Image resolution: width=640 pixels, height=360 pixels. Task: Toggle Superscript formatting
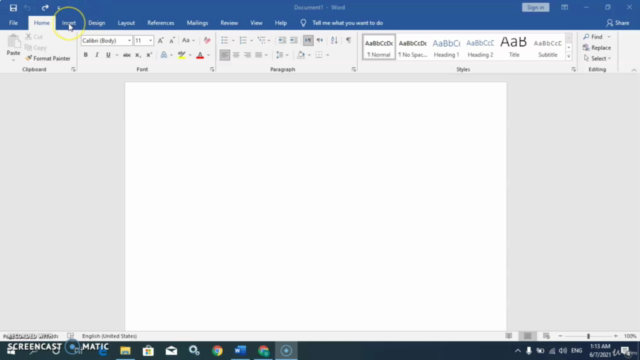[x=149, y=55]
